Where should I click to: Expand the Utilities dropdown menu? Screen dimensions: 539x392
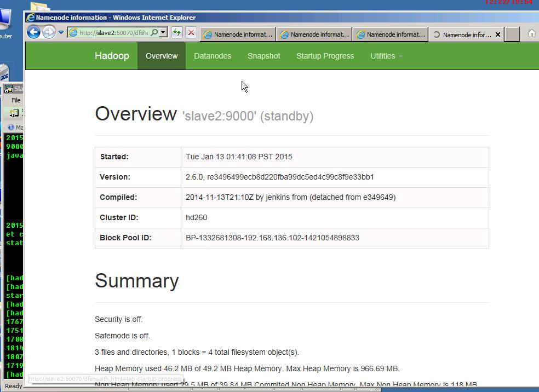click(x=386, y=56)
